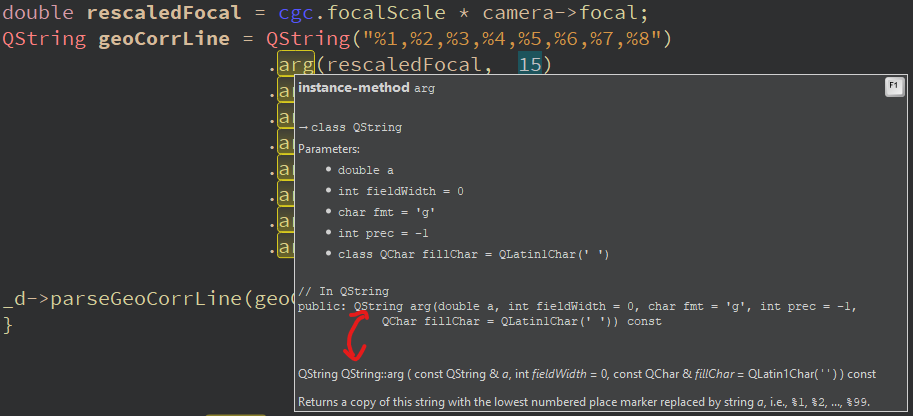The image size is (913, 416).
Task: Select the highlighted number 15 argument
Action: (x=530, y=64)
